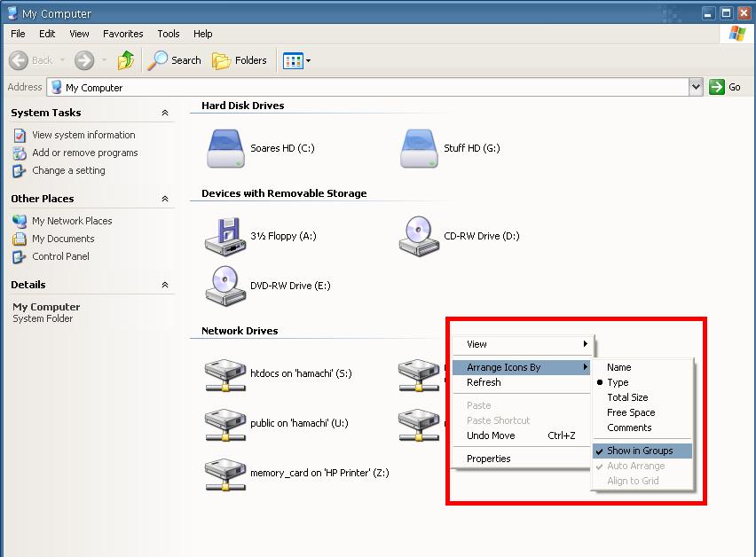Open the Forward history dropdown arrow

pos(104,60)
